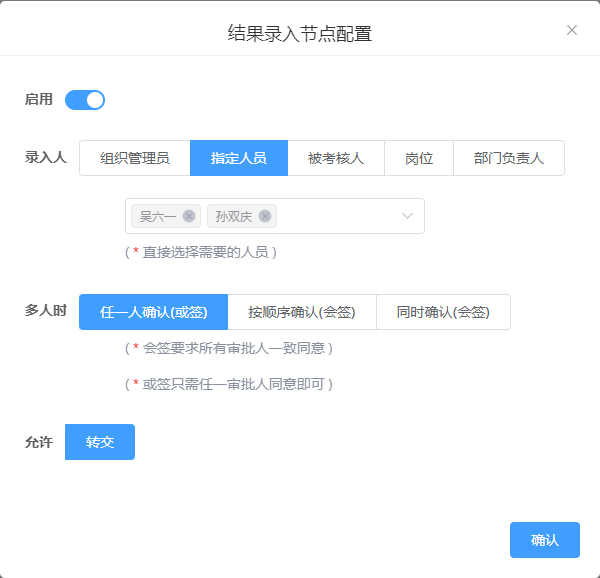Select 组织管理员 as the 录入人 type
Screen dimensions: 600x578
click(134, 158)
